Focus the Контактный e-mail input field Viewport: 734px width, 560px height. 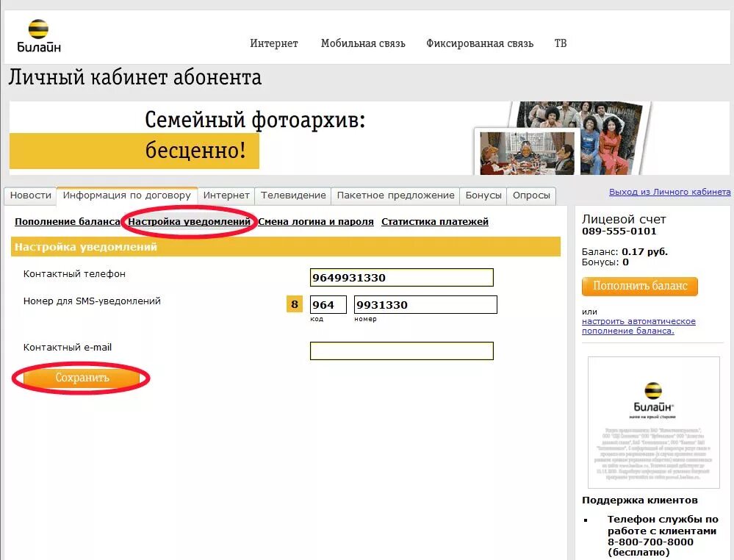pos(402,351)
